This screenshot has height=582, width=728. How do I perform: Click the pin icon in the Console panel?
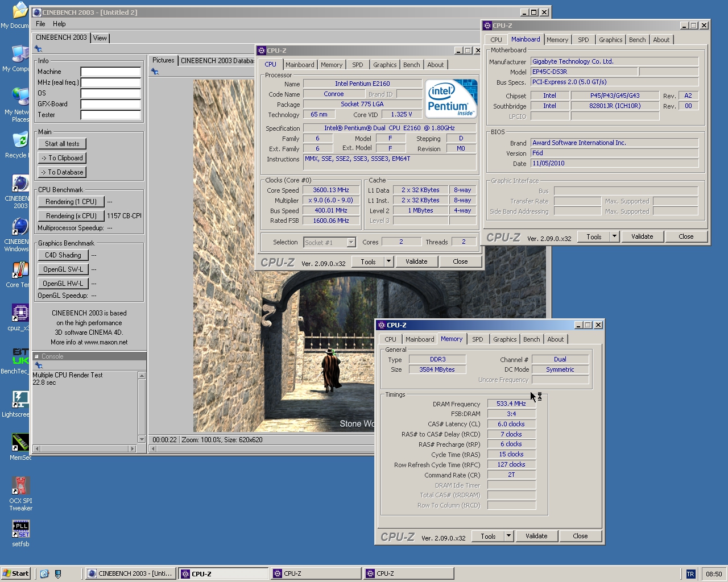[38, 365]
